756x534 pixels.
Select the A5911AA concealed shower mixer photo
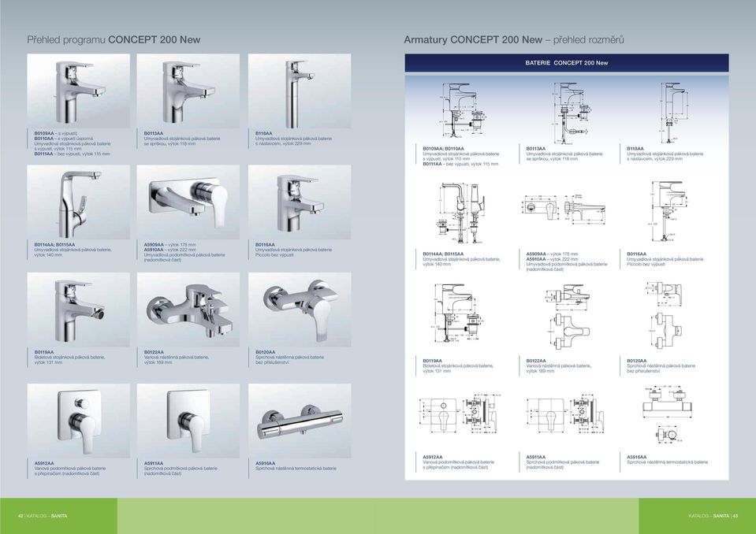click(x=188, y=421)
